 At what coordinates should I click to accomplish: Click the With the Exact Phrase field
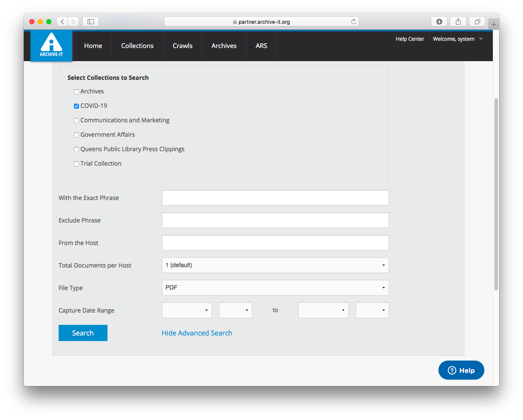[x=275, y=198]
